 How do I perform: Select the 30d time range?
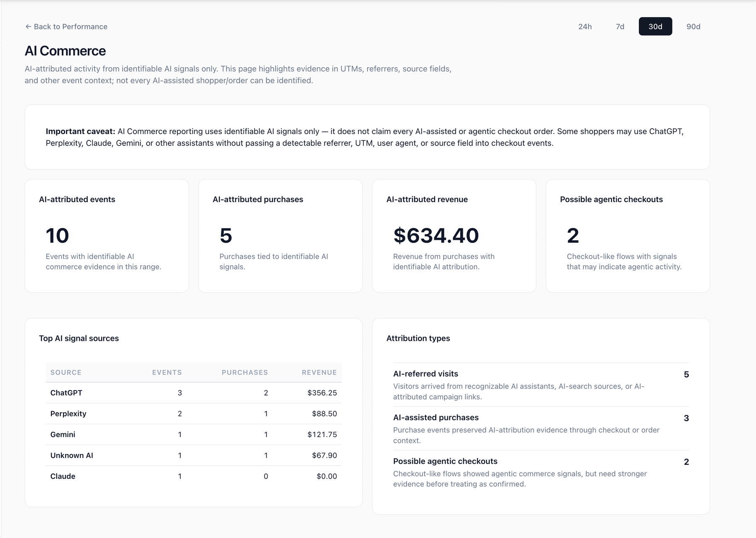point(655,26)
